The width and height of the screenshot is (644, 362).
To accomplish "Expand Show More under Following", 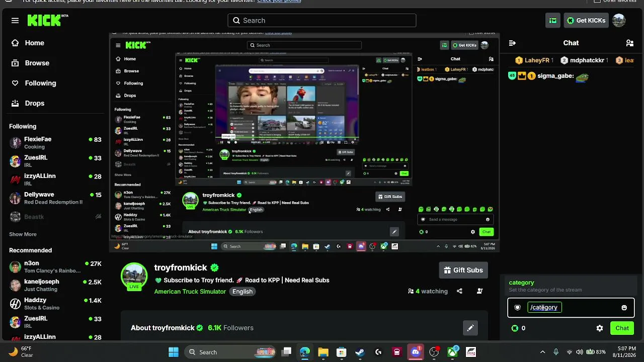I will tap(23, 234).
